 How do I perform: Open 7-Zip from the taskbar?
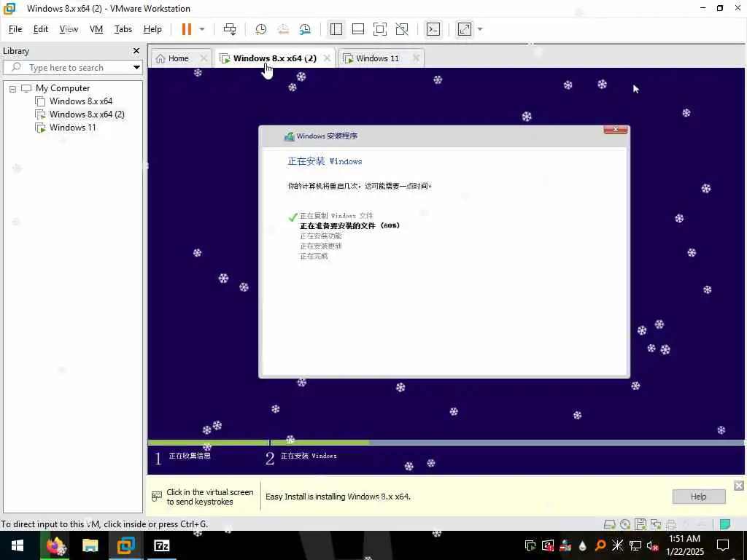click(162, 545)
